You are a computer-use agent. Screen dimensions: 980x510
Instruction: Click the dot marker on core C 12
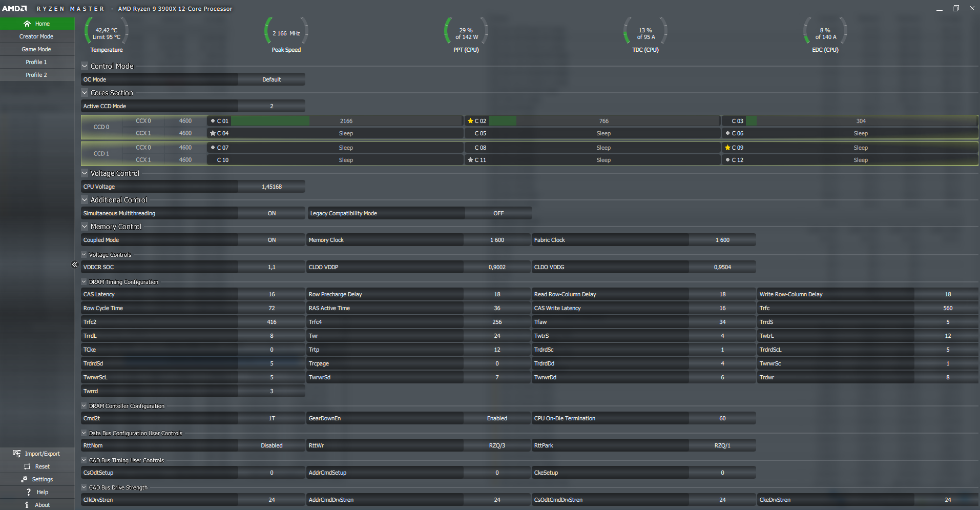point(727,160)
